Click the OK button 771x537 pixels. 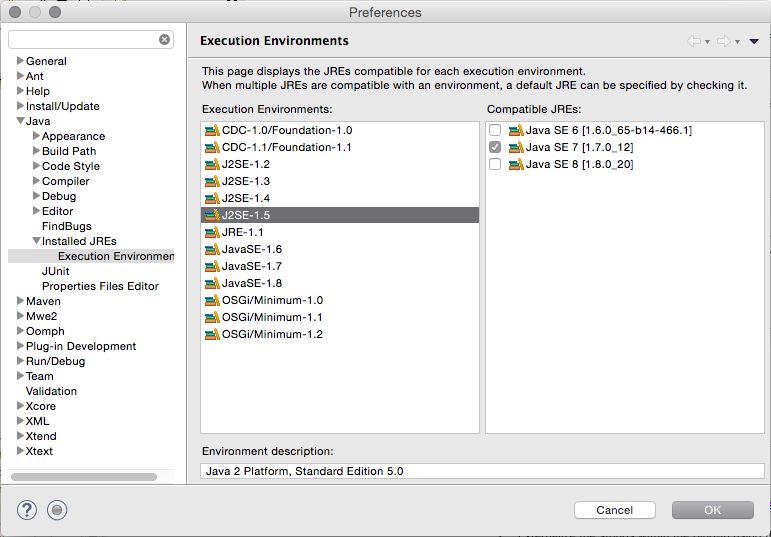pos(712,510)
